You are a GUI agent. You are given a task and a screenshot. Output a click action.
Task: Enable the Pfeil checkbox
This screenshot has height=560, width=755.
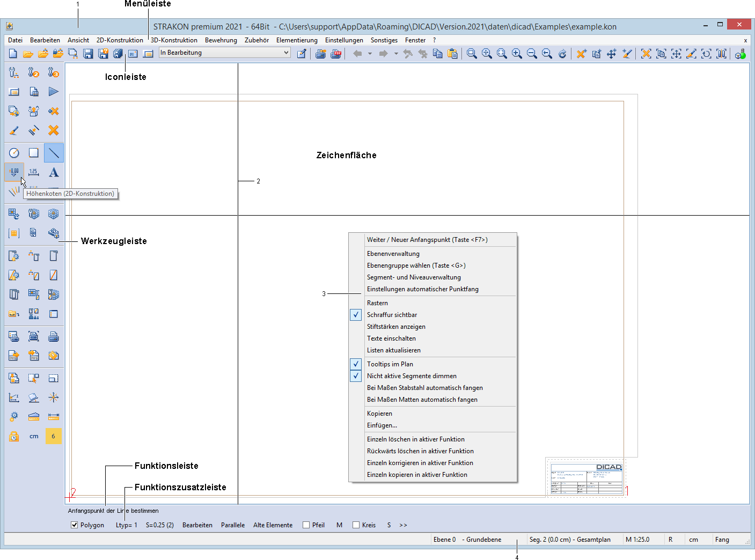(x=306, y=525)
